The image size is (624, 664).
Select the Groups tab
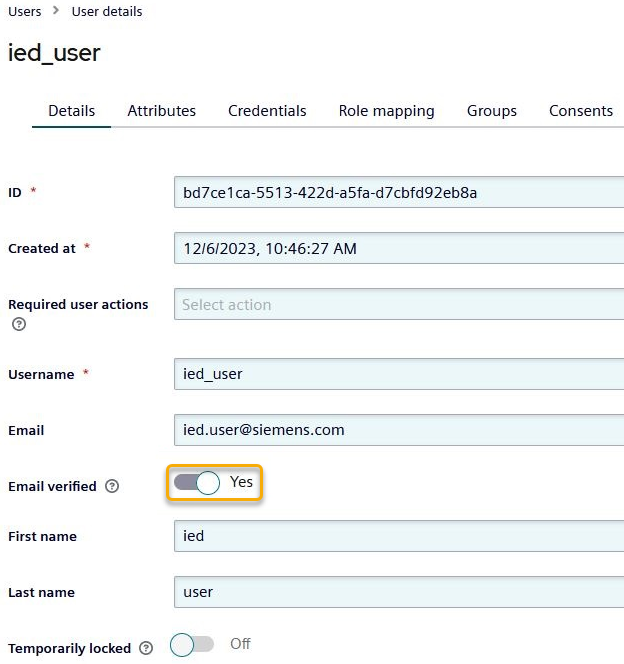[491, 111]
